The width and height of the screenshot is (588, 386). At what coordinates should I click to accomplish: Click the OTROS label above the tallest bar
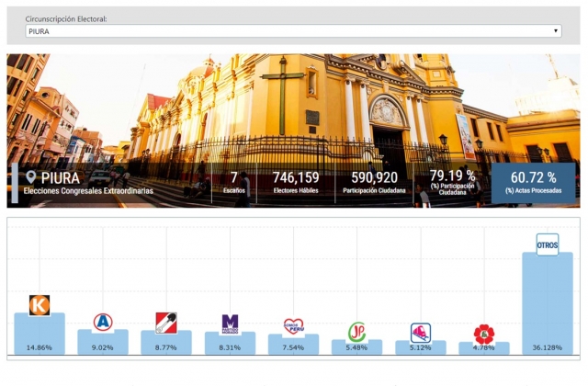point(547,244)
